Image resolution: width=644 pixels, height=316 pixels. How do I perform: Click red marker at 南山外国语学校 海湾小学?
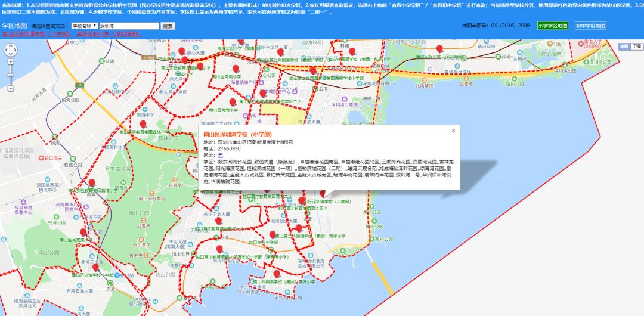(277, 274)
